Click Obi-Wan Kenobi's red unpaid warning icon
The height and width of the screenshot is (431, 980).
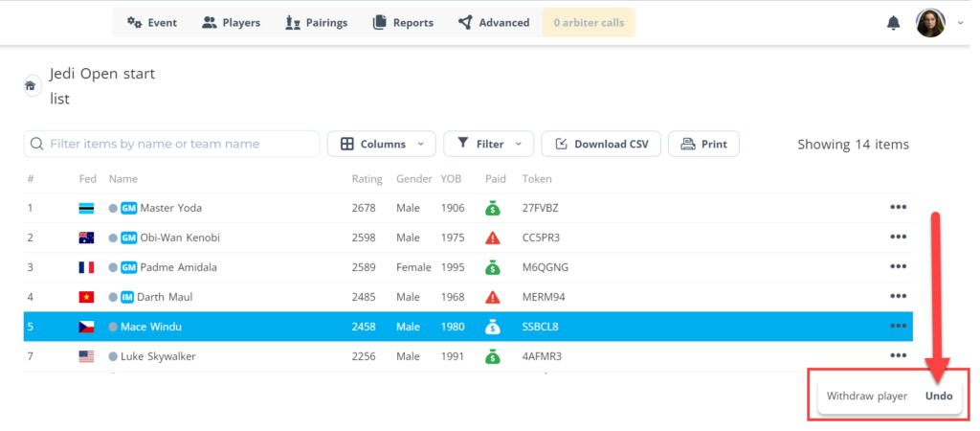click(493, 238)
